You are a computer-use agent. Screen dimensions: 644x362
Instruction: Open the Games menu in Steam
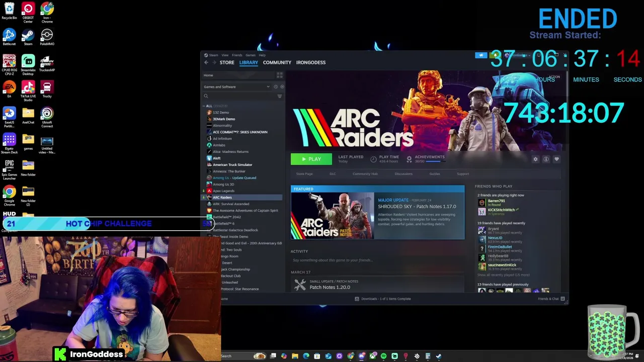click(250, 55)
